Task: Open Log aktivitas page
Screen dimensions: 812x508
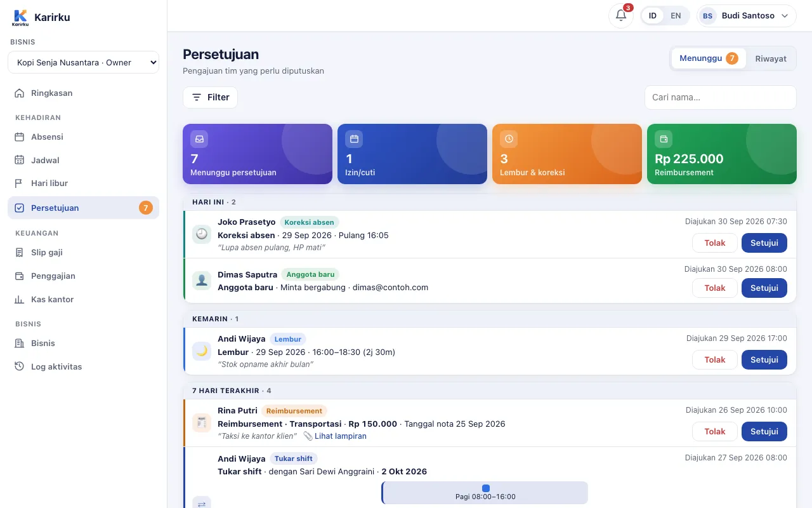Action: pyautogui.click(x=83, y=366)
